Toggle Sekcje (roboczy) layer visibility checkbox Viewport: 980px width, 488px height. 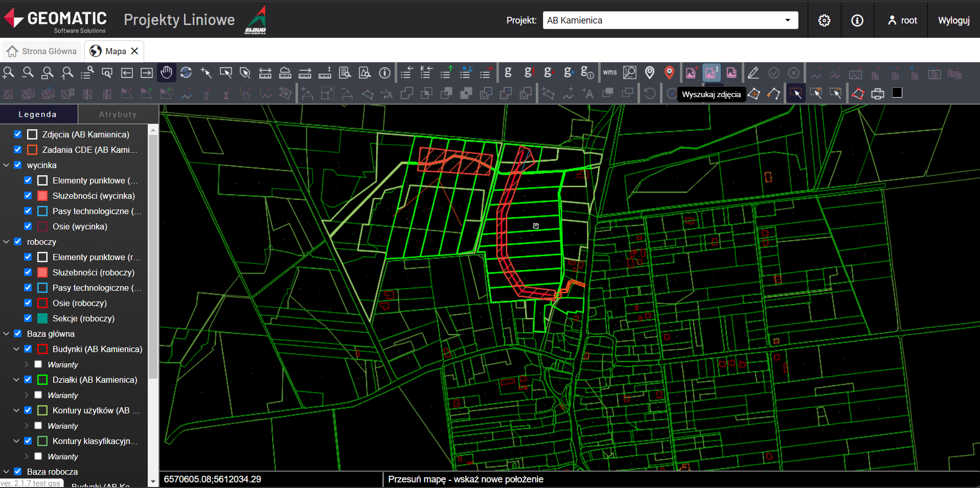28,318
